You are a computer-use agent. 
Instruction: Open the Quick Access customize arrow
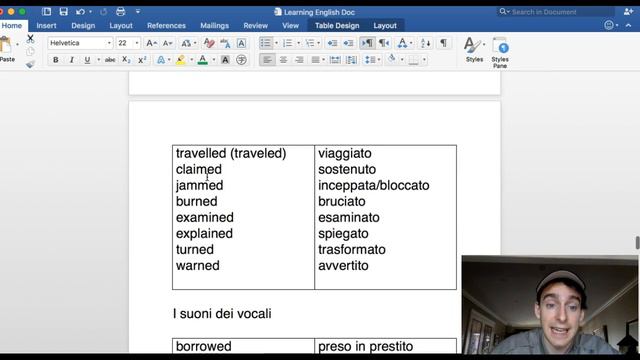[138, 12]
